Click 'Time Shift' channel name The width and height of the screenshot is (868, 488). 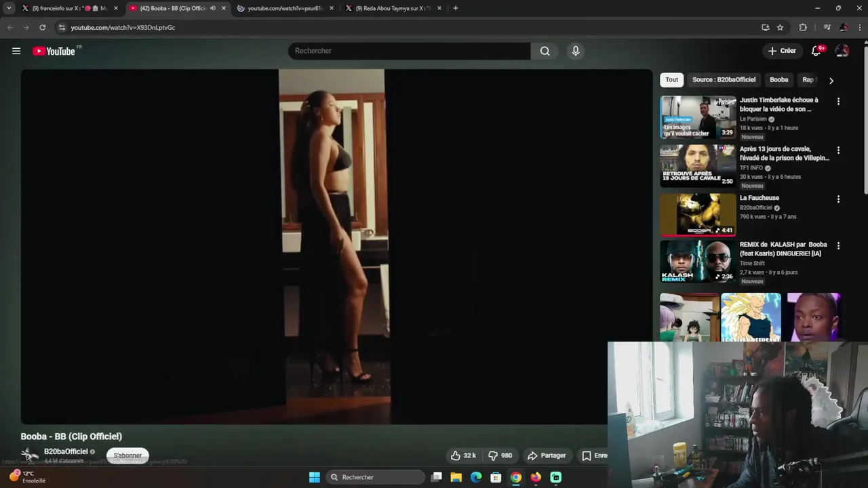coord(752,263)
